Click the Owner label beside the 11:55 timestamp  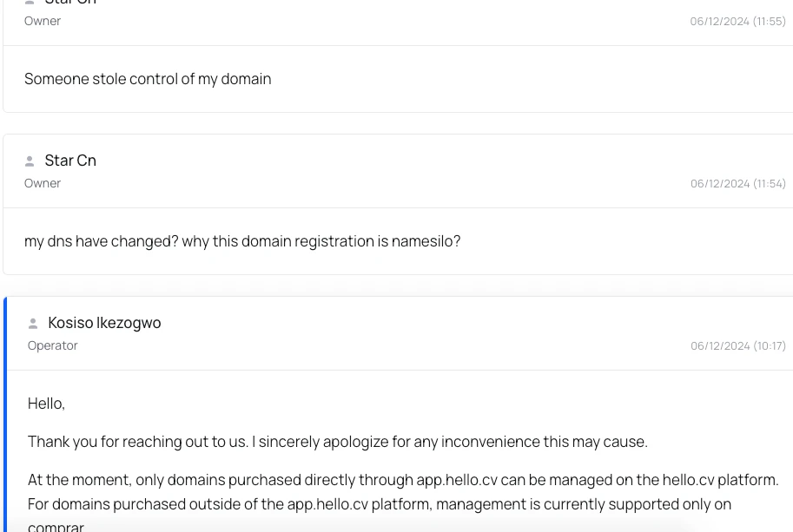click(43, 21)
